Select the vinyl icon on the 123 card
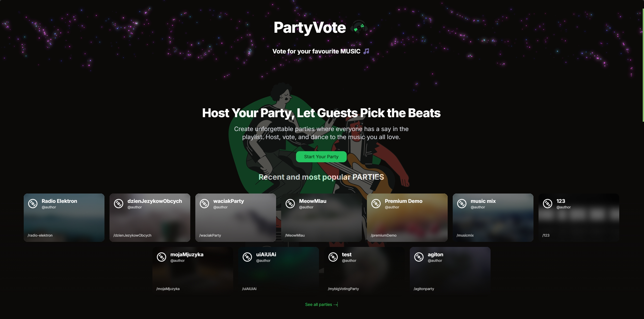The height and width of the screenshot is (319, 644). (547, 203)
